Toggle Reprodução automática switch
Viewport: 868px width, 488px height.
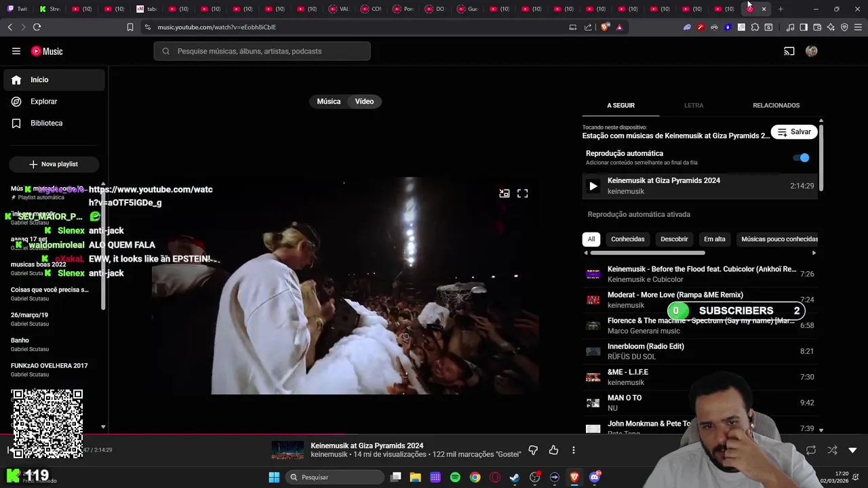click(x=802, y=158)
